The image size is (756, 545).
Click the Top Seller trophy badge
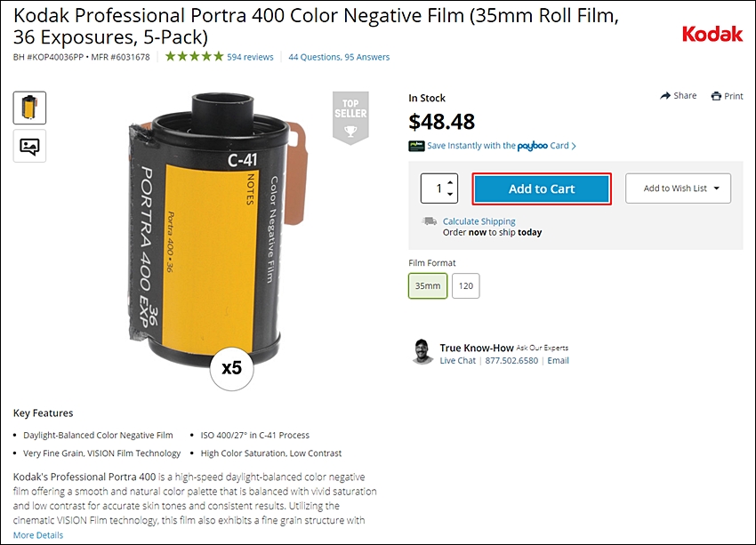(350, 117)
